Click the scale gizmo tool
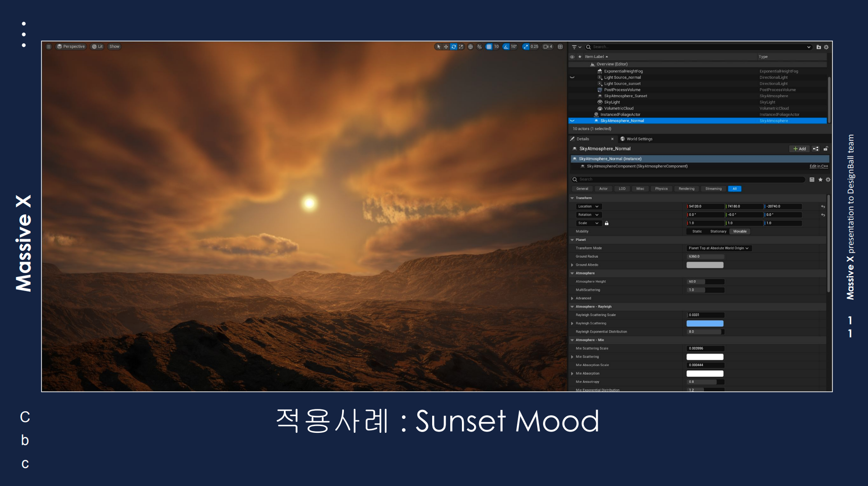 pos(461,47)
